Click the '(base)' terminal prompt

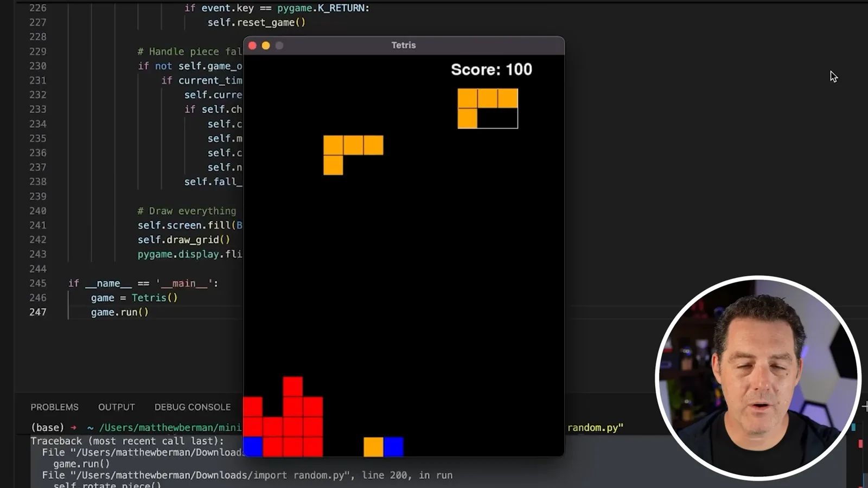tap(47, 427)
